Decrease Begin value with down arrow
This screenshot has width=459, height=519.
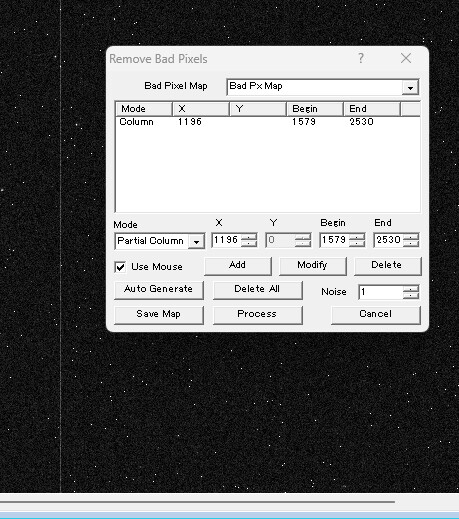coord(357,243)
